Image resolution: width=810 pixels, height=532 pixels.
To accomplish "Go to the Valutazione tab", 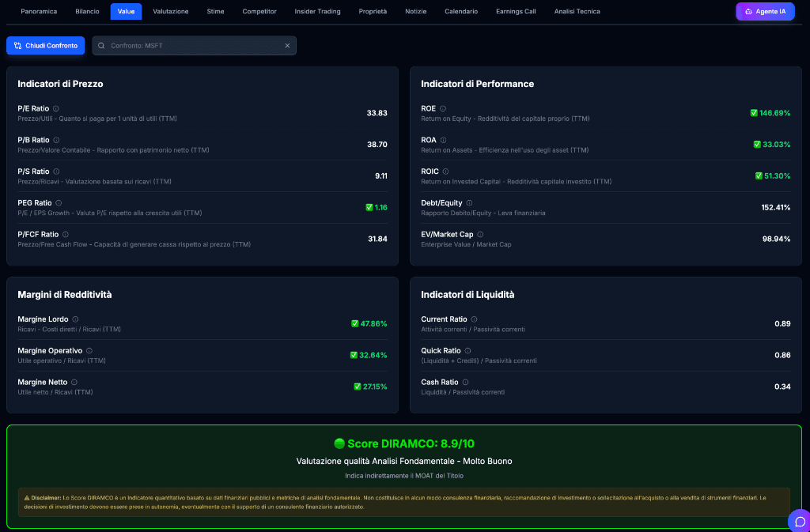I will [171, 11].
